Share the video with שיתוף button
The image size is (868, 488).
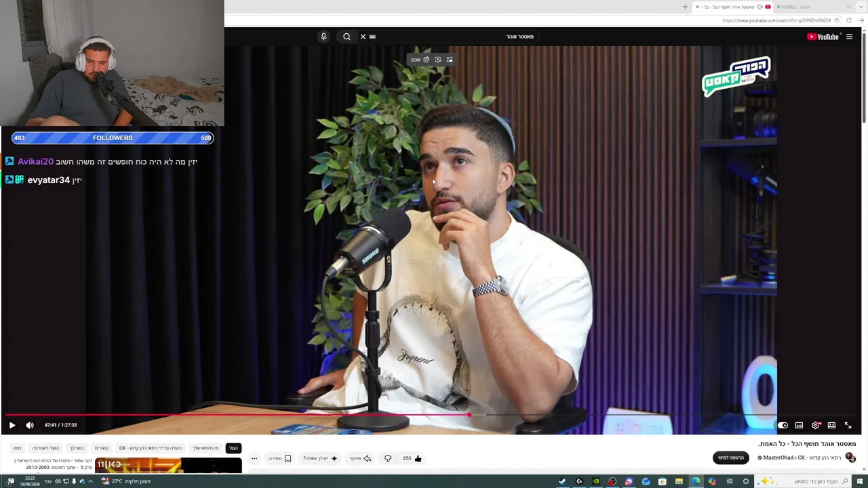click(x=360, y=458)
